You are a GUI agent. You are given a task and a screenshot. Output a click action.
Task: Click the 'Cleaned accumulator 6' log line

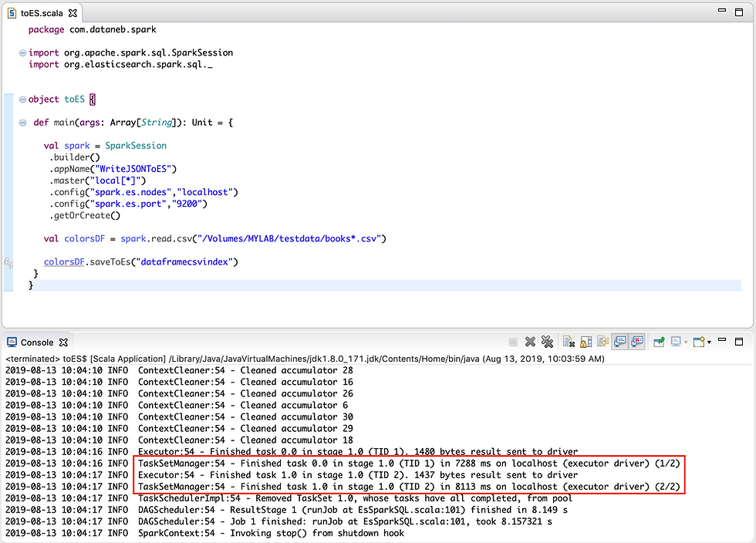[177, 405]
